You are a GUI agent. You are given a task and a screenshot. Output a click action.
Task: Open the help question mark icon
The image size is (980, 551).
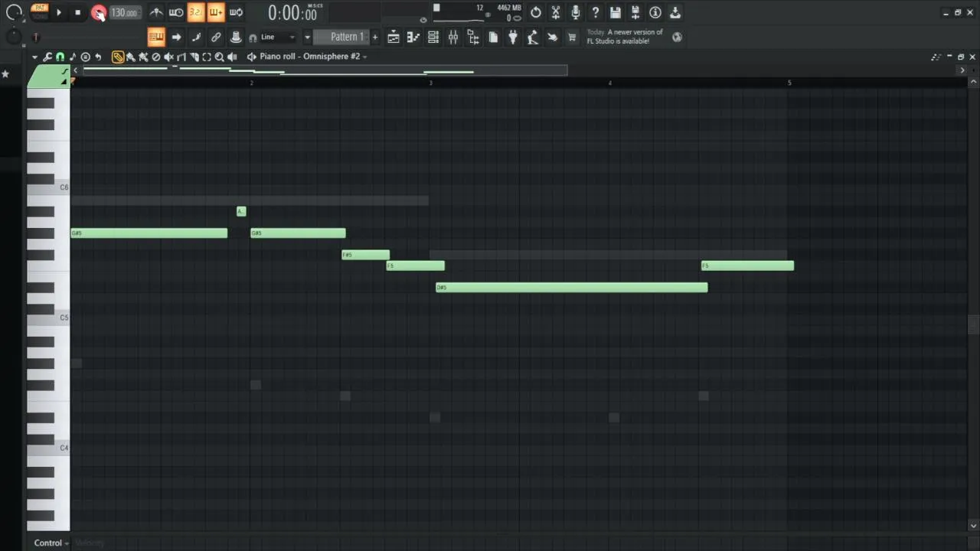click(x=596, y=12)
